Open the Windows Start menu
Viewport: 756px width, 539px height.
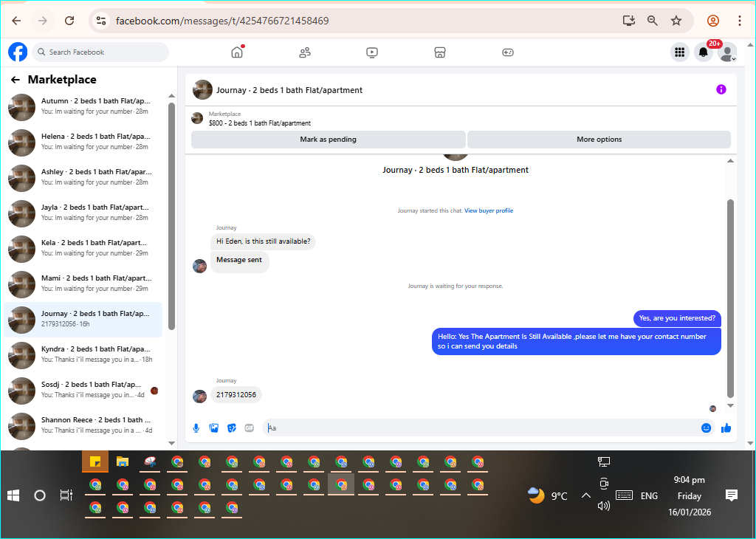point(13,495)
